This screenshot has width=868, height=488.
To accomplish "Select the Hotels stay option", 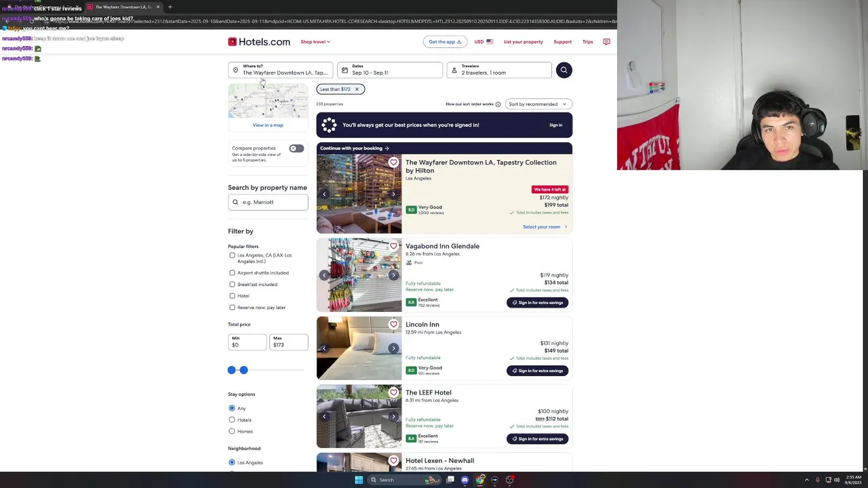I will tap(232, 420).
